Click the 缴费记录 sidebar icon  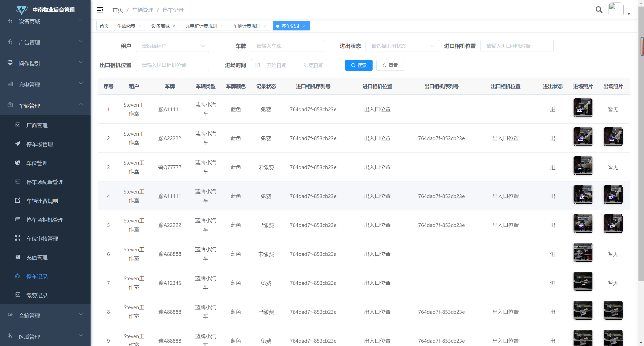(18, 295)
